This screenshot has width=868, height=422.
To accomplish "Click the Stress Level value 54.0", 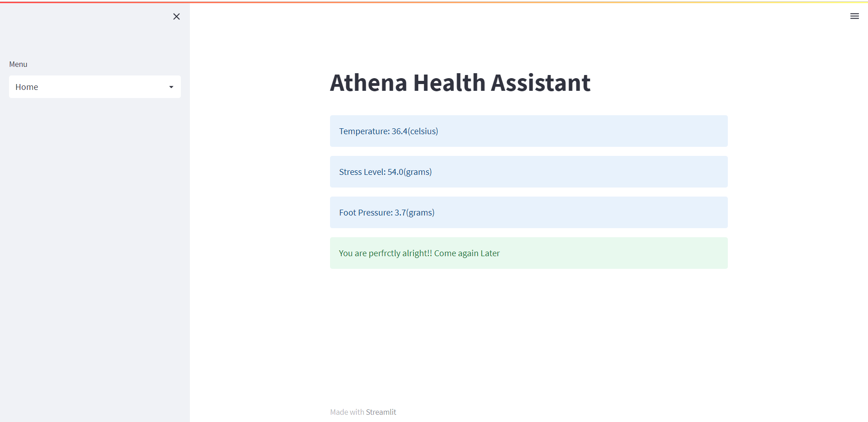I will [x=395, y=172].
